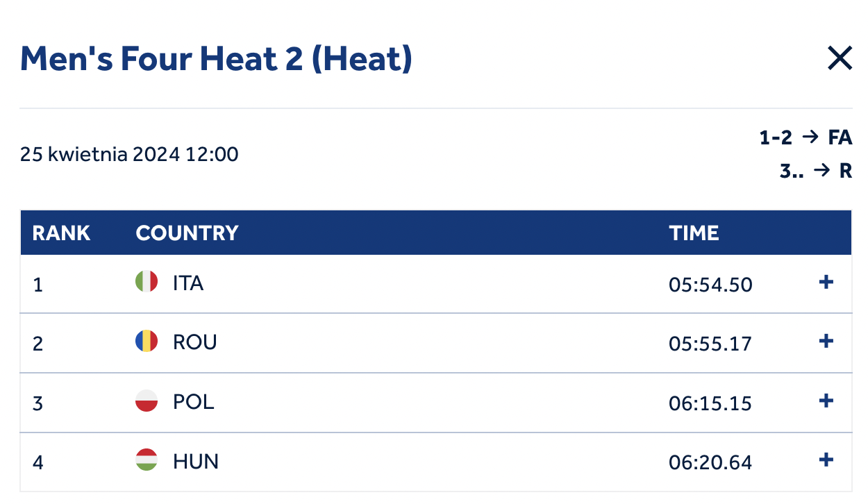The height and width of the screenshot is (504, 868).
Task: Click the ROU country code
Action: (x=195, y=342)
